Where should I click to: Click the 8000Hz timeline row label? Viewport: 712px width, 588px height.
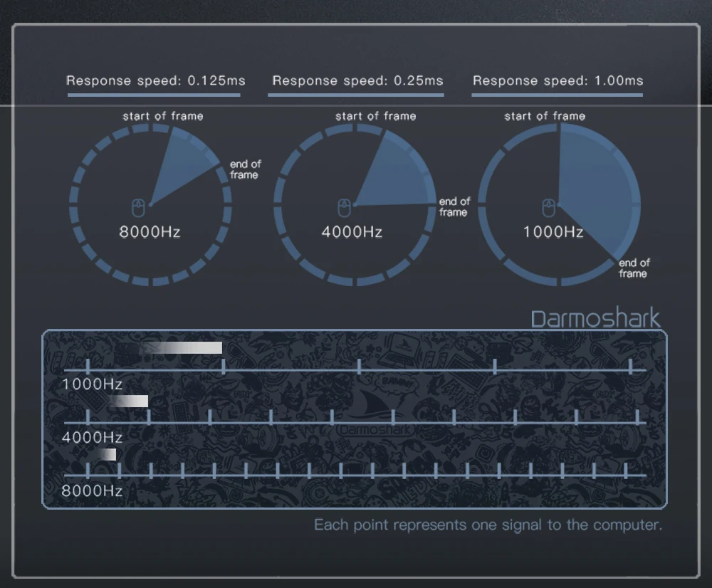(x=92, y=491)
